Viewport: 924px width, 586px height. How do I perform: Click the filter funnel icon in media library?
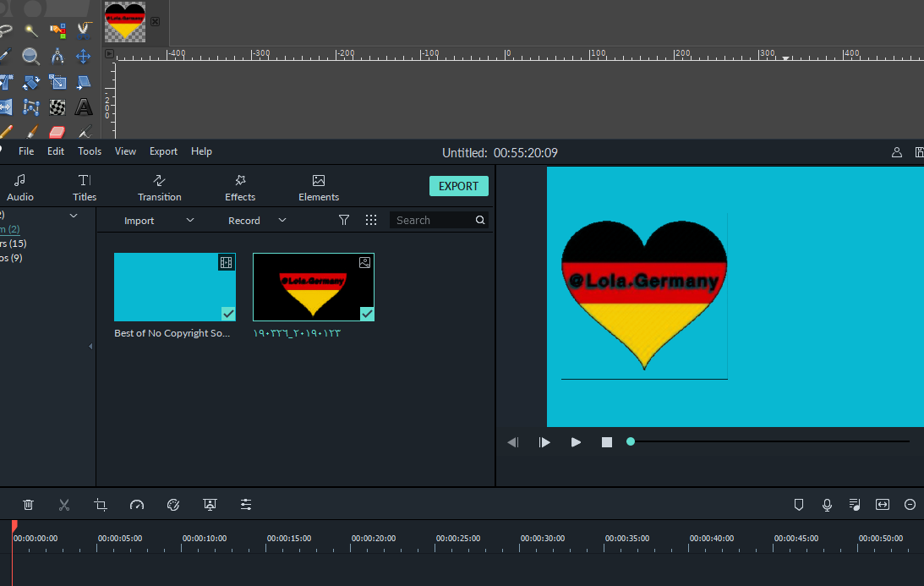click(344, 220)
